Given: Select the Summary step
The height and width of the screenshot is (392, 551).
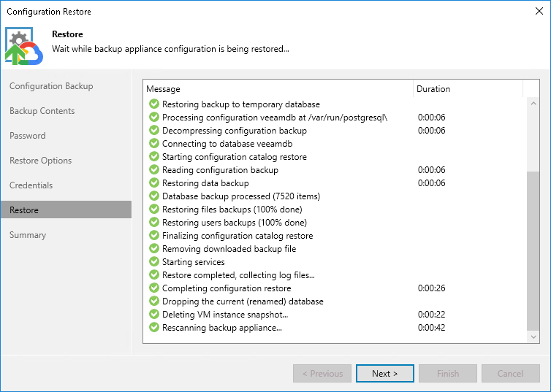Looking at the screenshot, I should click(x=28, y=235).
